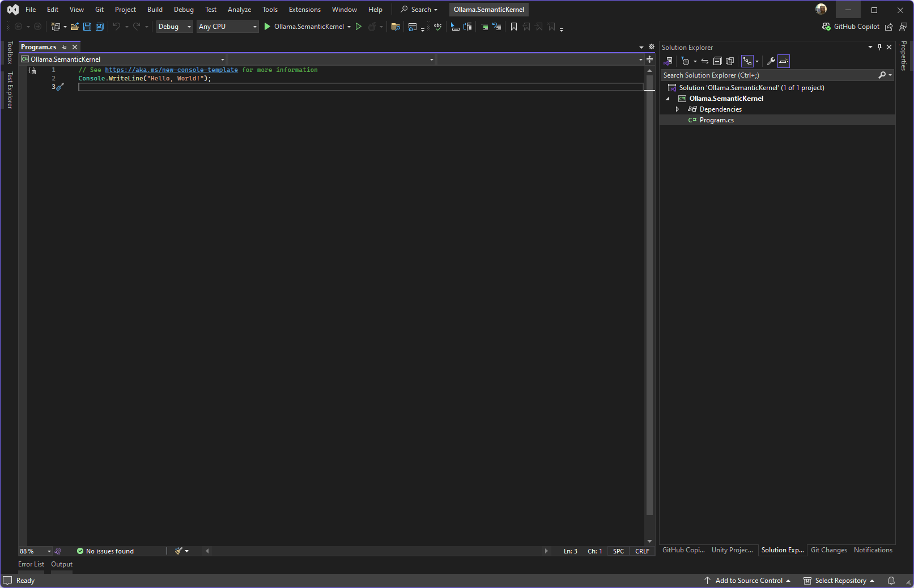This screenshot has height=588, width=914.
Task: Click the No issues found indicator
Action: (105, 551)
